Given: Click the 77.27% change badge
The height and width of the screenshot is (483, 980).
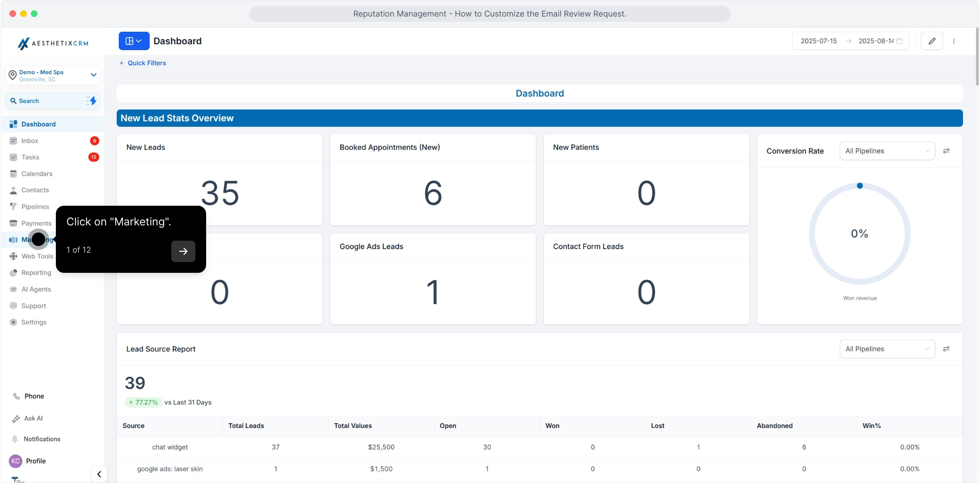Looking at the screenshot, I should [x=143, y=402].
